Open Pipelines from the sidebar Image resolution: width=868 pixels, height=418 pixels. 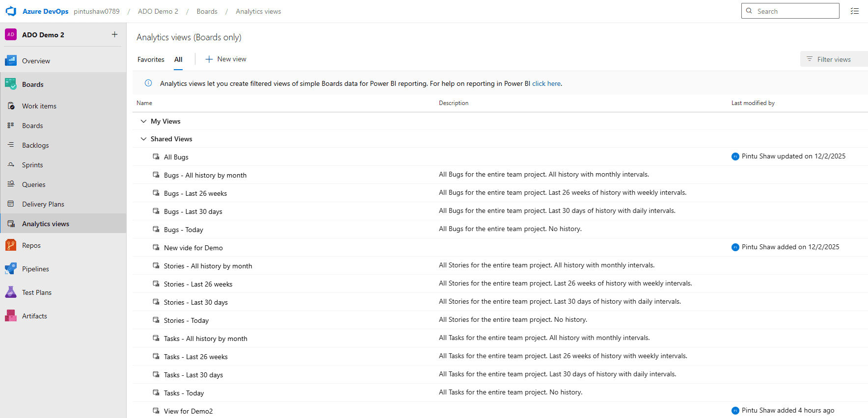coord(35,269)
